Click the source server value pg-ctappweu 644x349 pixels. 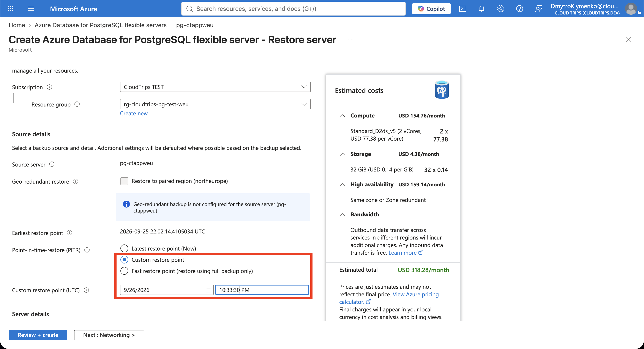point(136,163)
